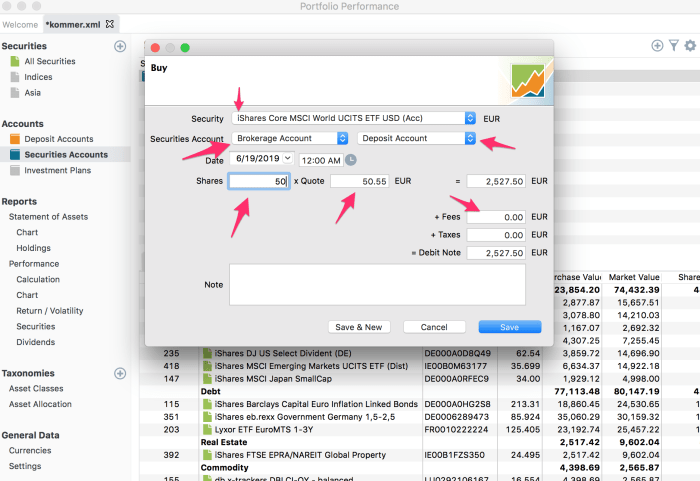Click the Investment Plans gray icon
The width and height of the screenshot is (700, 481).
pyautogui.click(x=15, y=170)
